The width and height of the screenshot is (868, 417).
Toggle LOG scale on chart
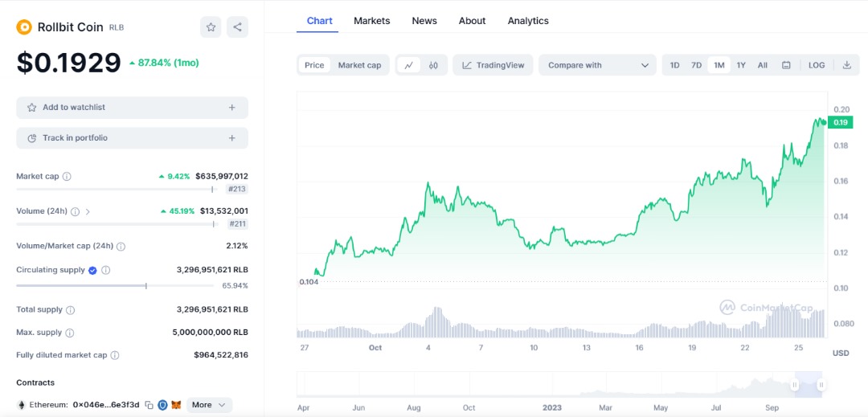tap(817, 65)
